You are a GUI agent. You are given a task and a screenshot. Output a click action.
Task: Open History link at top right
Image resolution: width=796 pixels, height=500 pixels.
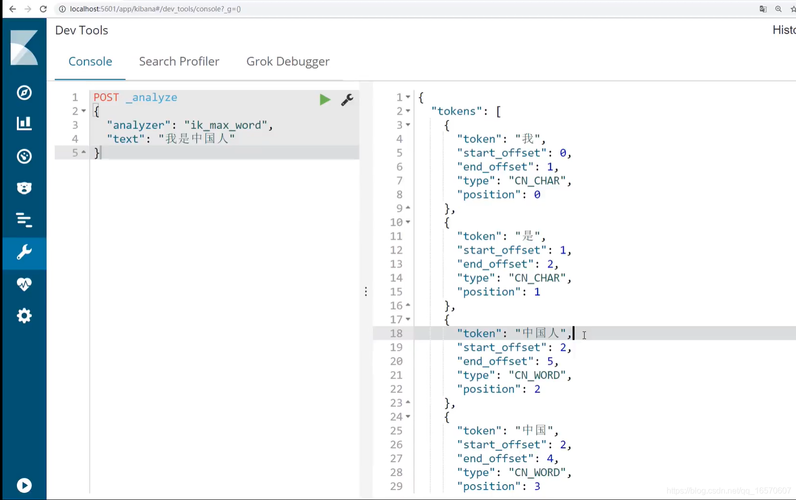point(784,30)
